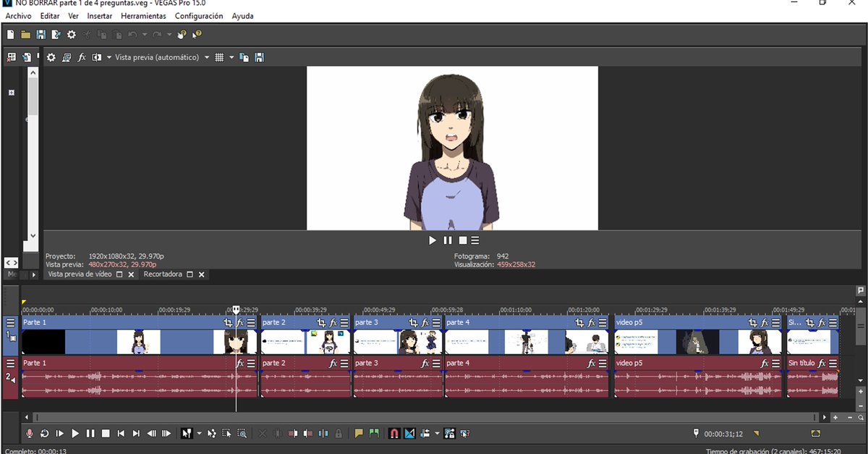
Task: Open event FX on audio event parte 4
Action: (x=591, y=363)
